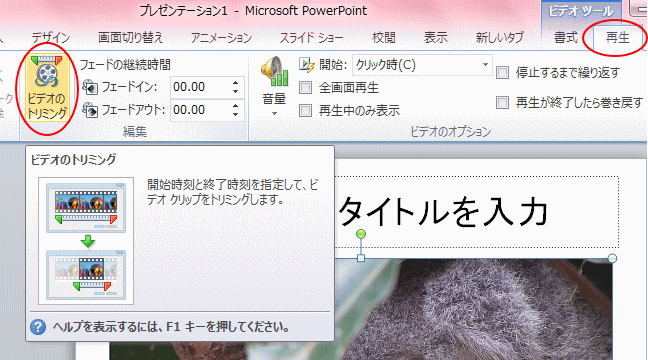Toggle 再生中のみ表示 checkbox
Image resolution: width=648 pixels, height=360 pixels.
pos(305,110)
